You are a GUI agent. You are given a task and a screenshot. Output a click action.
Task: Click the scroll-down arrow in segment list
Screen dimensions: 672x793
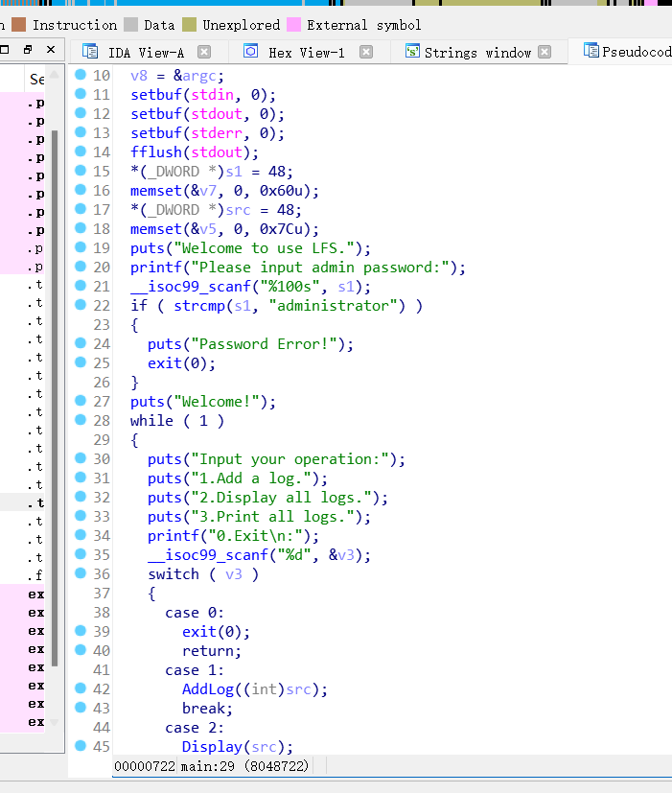(x=55, y=722)
